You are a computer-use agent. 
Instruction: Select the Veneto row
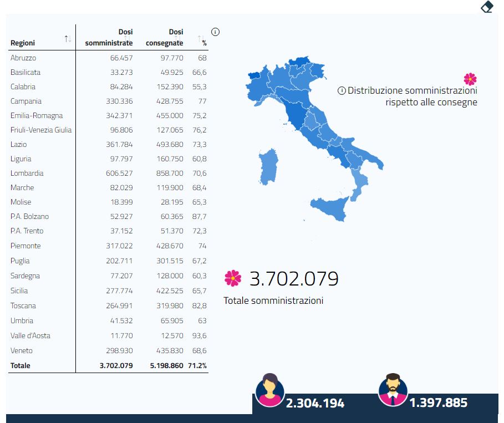(x=108, y=350)
